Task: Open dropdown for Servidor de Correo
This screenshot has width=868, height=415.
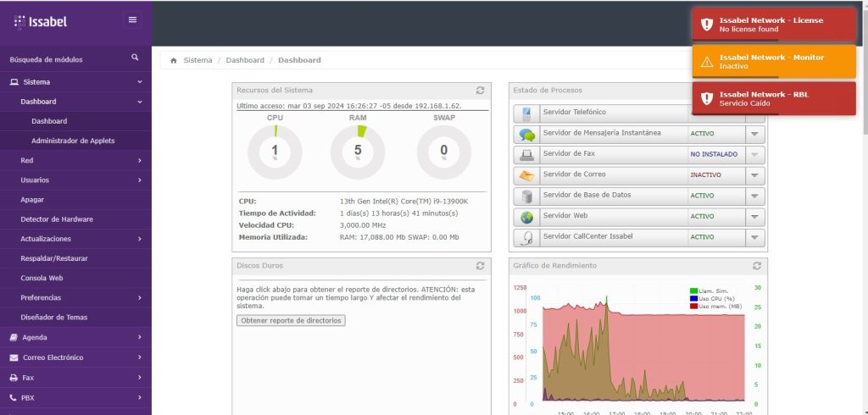Action: [x=754, y=175]
